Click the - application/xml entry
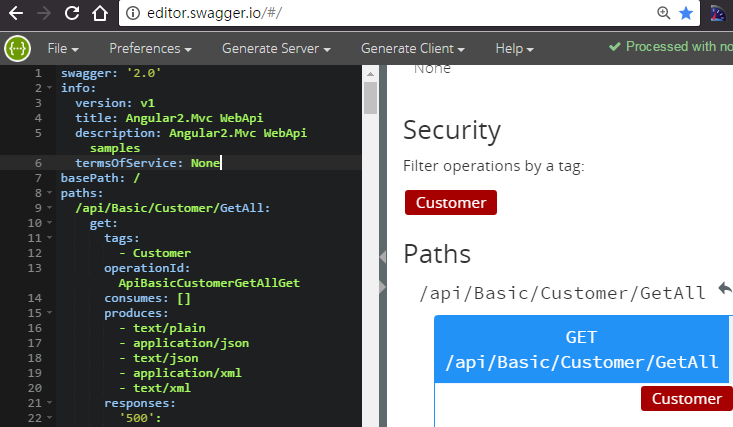 (180, 373)
